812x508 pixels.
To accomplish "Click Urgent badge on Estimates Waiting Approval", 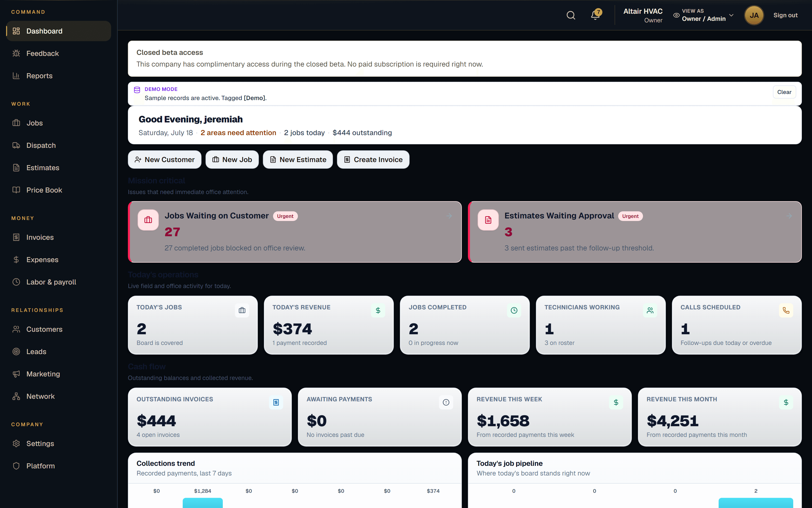I will (x=630, y=216).
